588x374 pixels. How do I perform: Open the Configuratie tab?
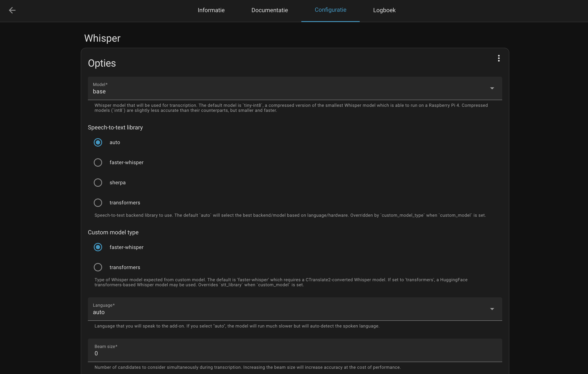pos(330,10)
